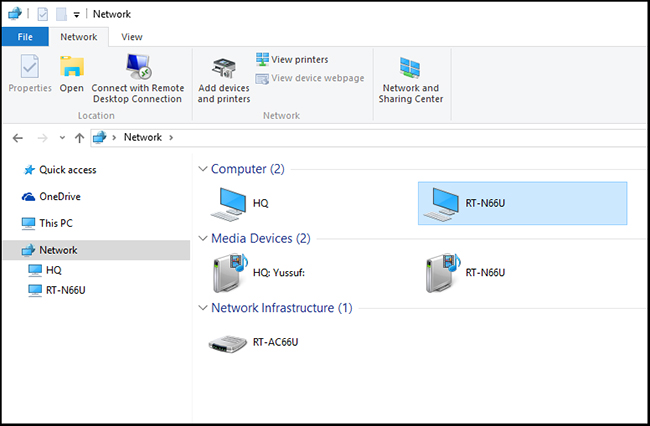Open the Properties ribbon button
This screenshot has height=426, width=650.
click(30, 75)
